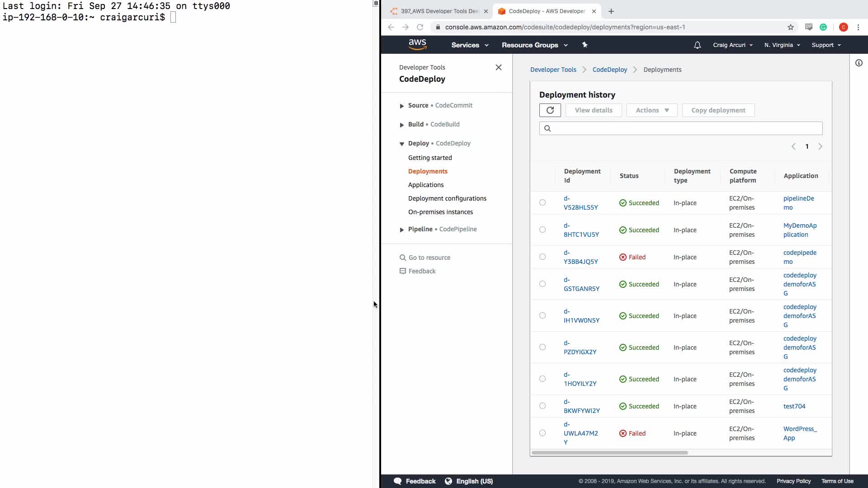Bookmark page with the star icon
868x488 pixels.
790,27
